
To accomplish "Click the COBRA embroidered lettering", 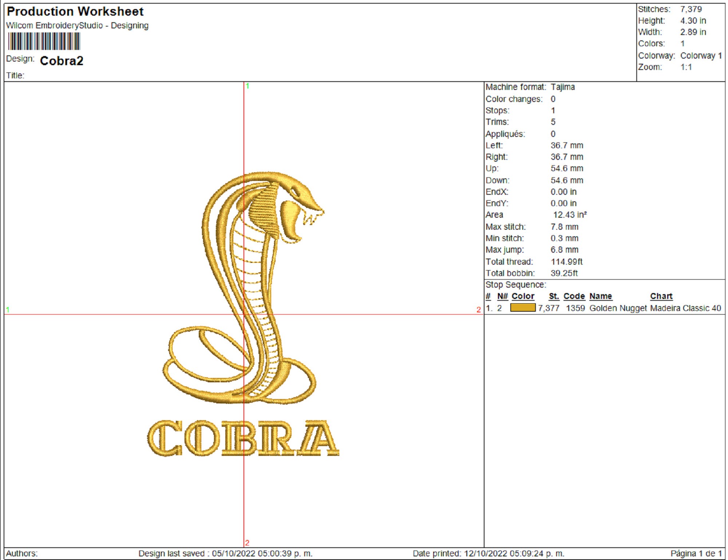I will pyautogui.click(x=243, y=438).
